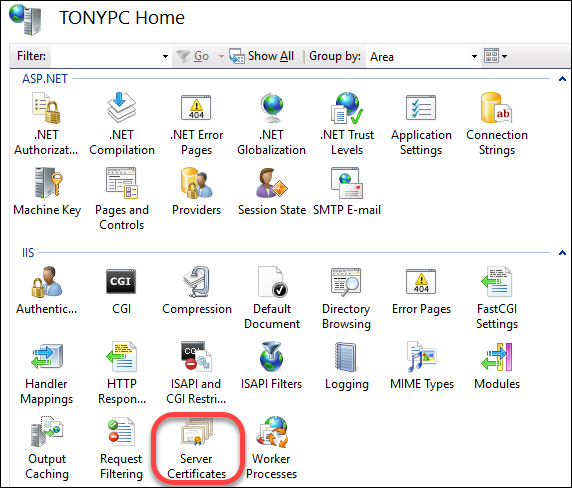The width and height of the screenshot is (572, 488).
Task: Collapse the ASP.NET group section
Action: click(x=562, y=79)
